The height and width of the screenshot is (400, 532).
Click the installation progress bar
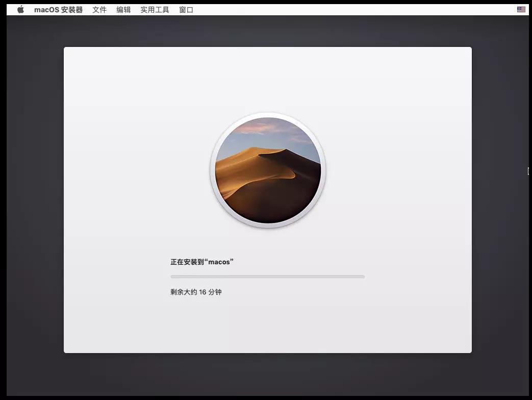[268, 277]
